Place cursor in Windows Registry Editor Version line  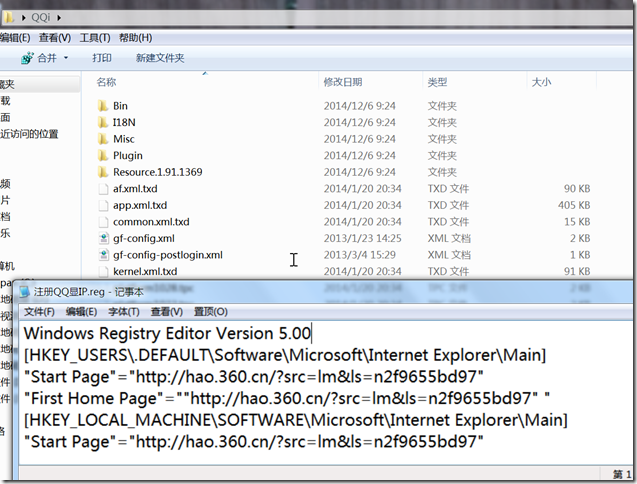167,334
